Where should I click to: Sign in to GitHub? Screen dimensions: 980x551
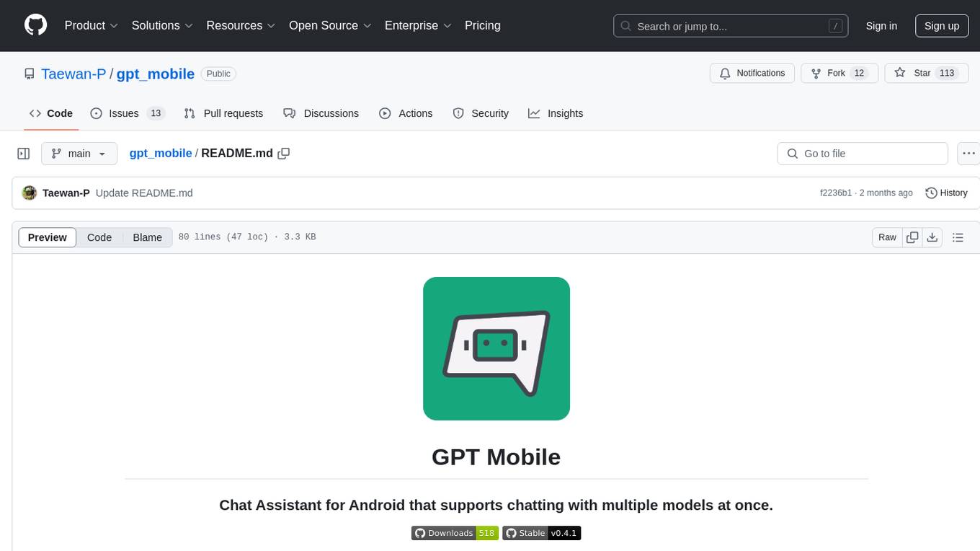click(x=881, y=26)
